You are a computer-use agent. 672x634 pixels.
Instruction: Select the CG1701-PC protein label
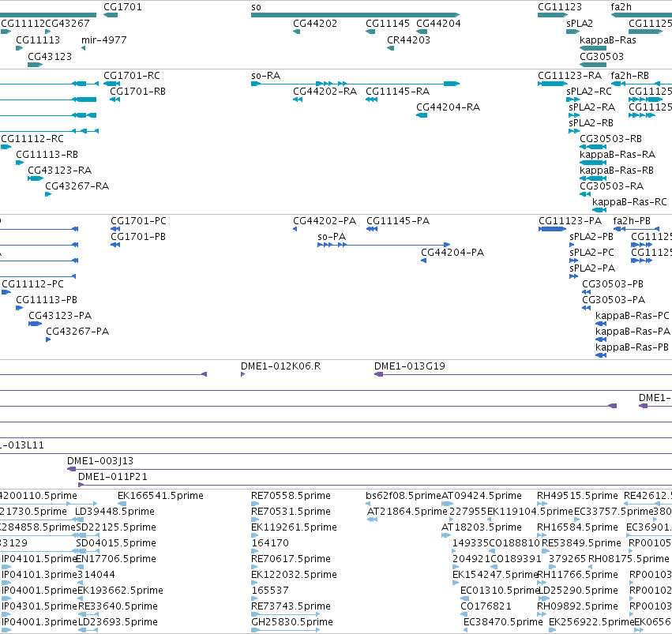138,221
